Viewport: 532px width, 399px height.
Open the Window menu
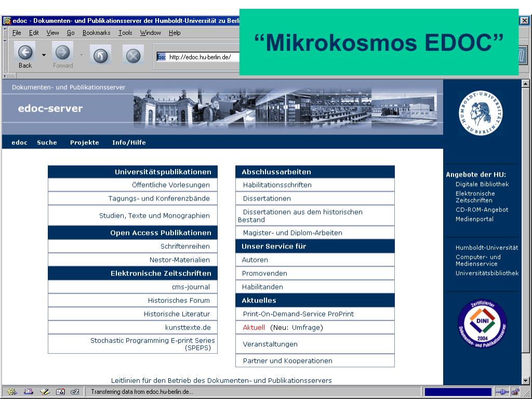[x=150, y=33]
